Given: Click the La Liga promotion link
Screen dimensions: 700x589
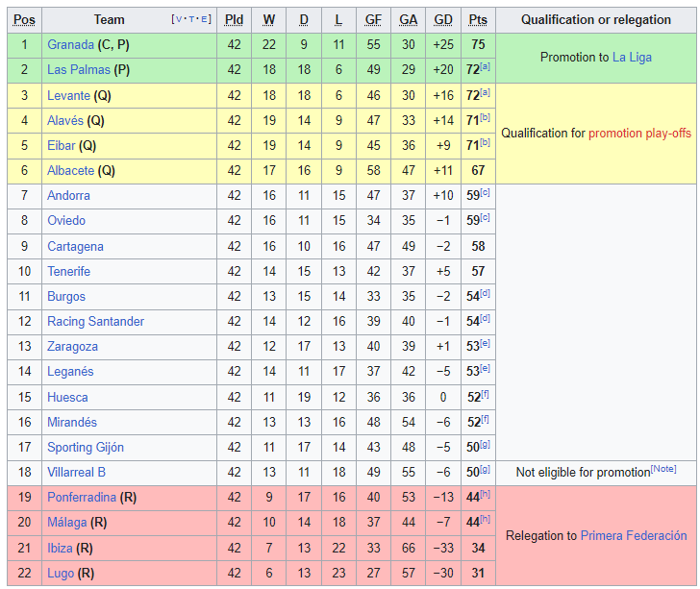Looking at the screenshot, I should tap(632, 57).
